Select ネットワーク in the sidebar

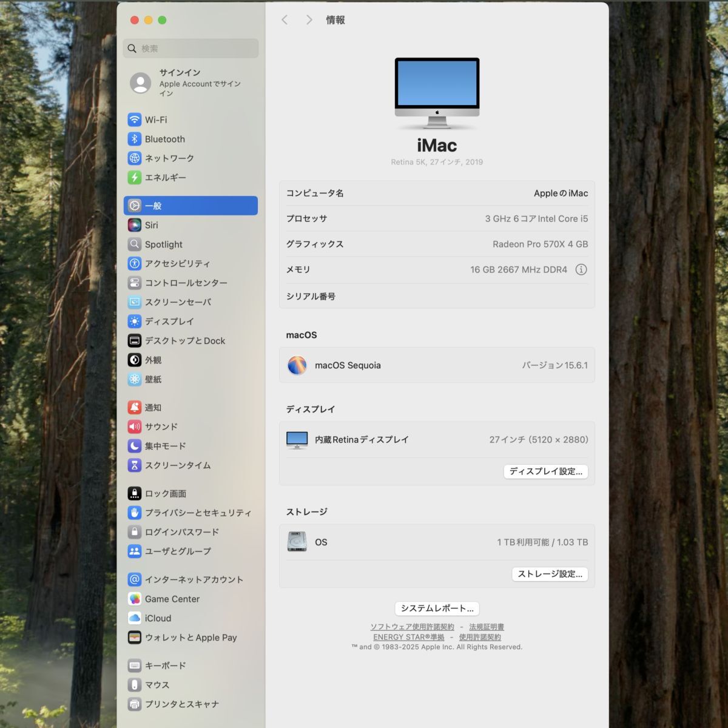click(190, 158)
